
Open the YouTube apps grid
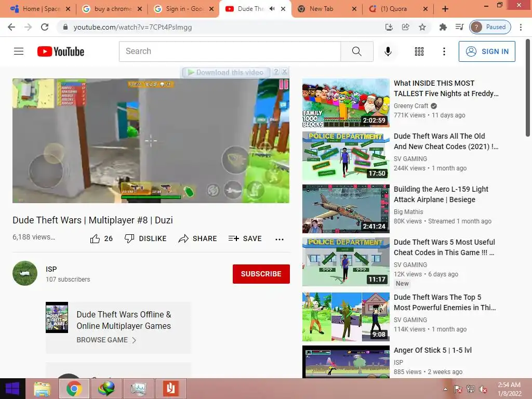[x=419, y=51]
